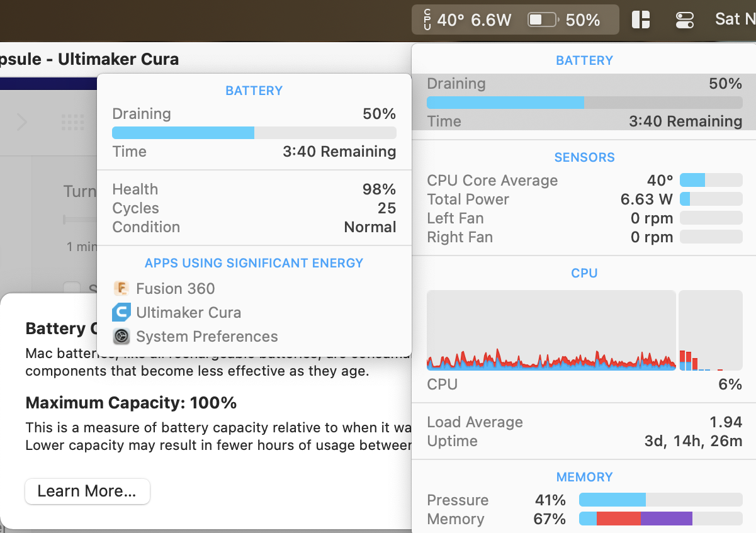Select the Left Fan sensor row
The image size is (756, 533).
(x=584, y=218)
